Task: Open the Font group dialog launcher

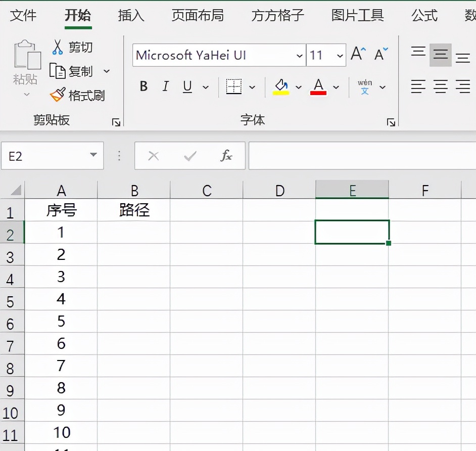Action: 391,121
